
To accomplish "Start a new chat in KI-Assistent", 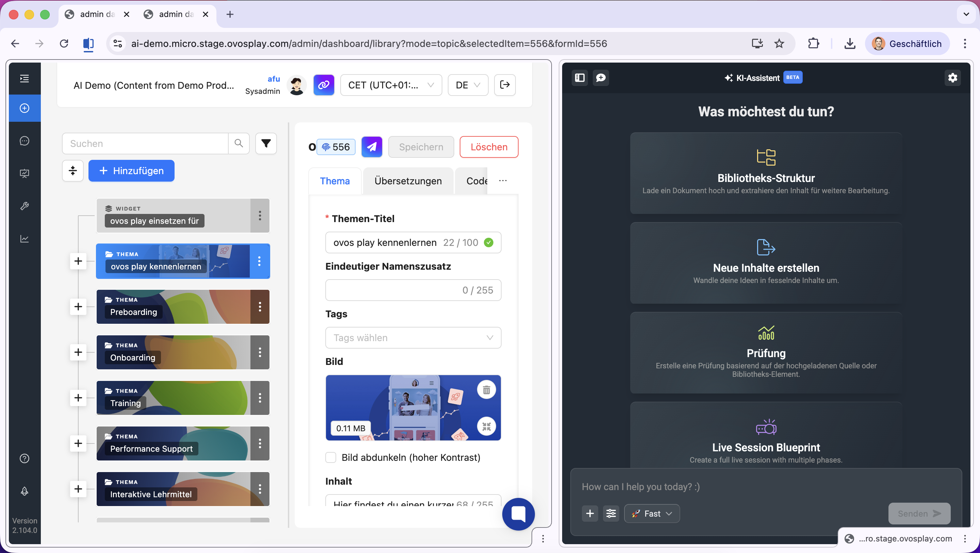I will tap(601, 78).
